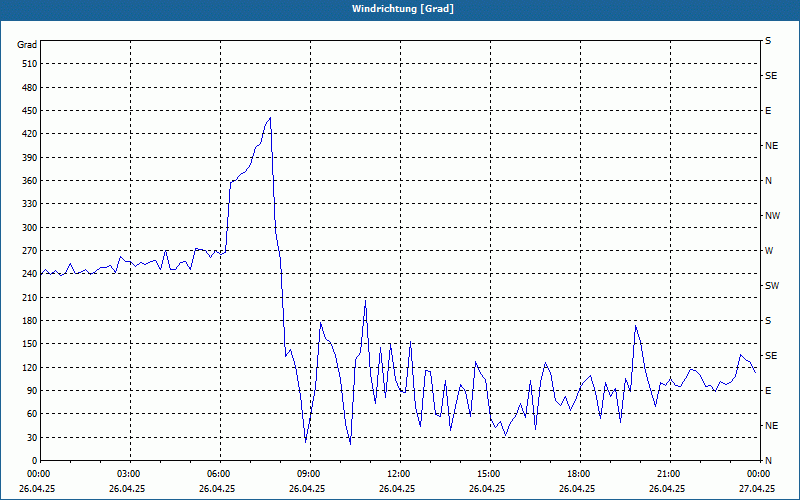Select the 26.04.25 date beneath 09:00
Viewport: 800px width, 500px height.
tap(307, 488)
